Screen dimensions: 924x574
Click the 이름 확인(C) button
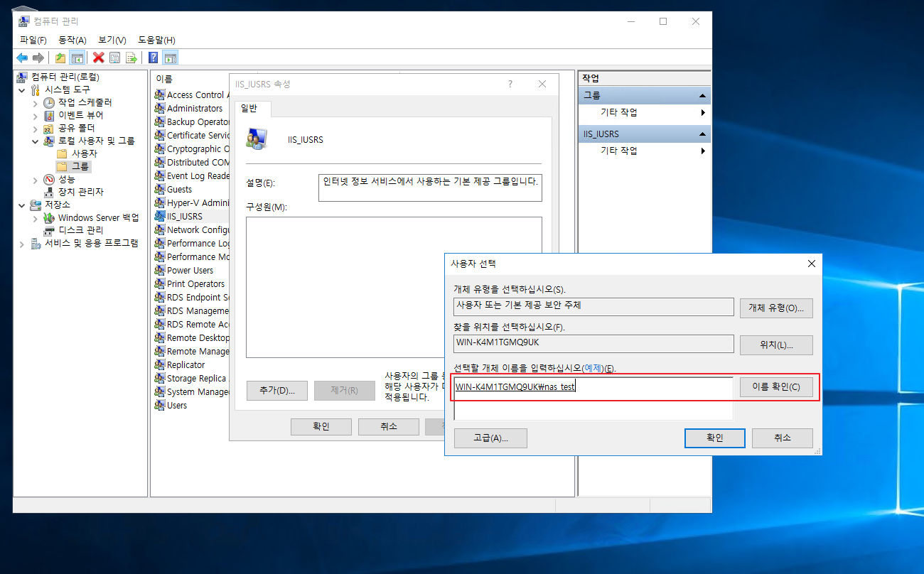[775, 387]
